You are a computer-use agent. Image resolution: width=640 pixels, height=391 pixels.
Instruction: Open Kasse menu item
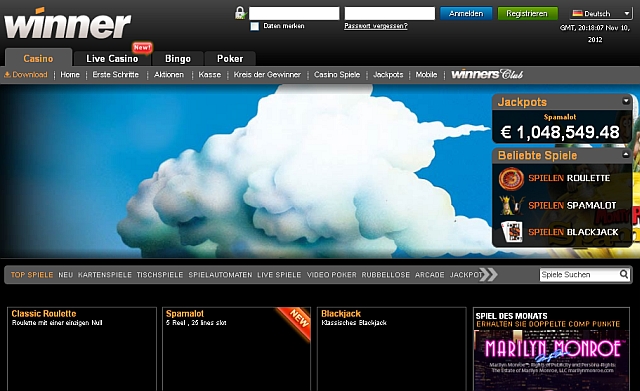click(x=209, y=75)
